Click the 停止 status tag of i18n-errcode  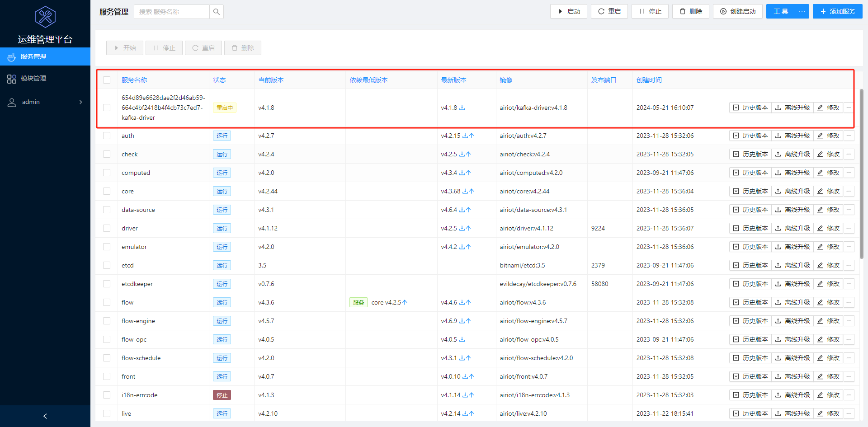(222, 395)
